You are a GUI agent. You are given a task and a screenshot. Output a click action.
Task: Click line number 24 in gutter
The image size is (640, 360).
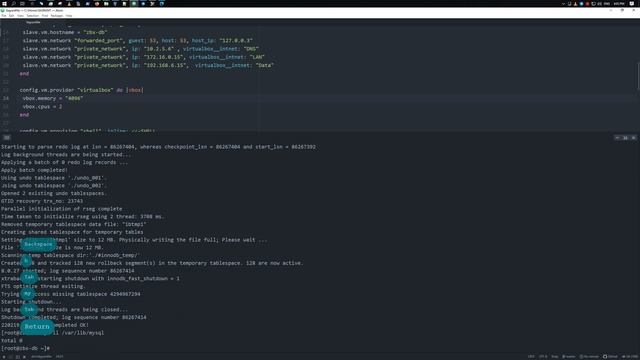coord(6,98)
